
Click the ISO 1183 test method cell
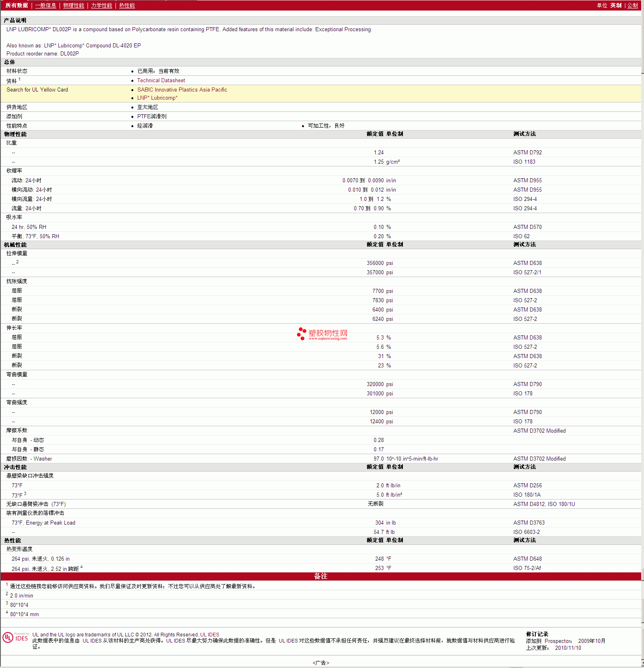pos(524,162)
